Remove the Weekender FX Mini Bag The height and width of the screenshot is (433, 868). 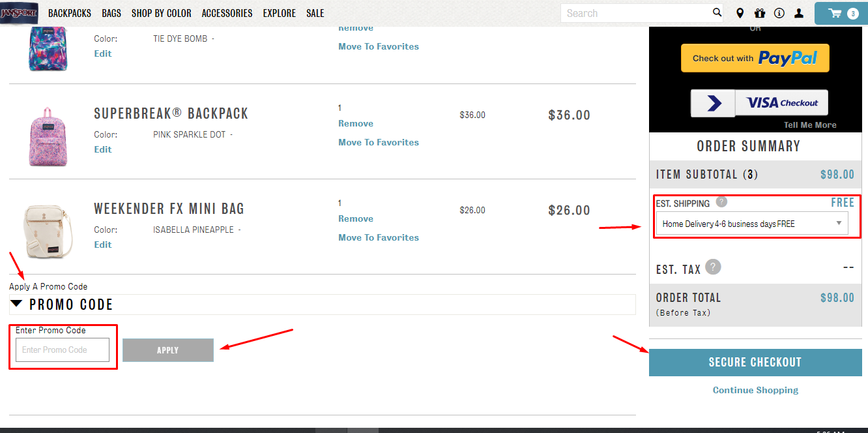pyautogui.click(x=356, y=218)
